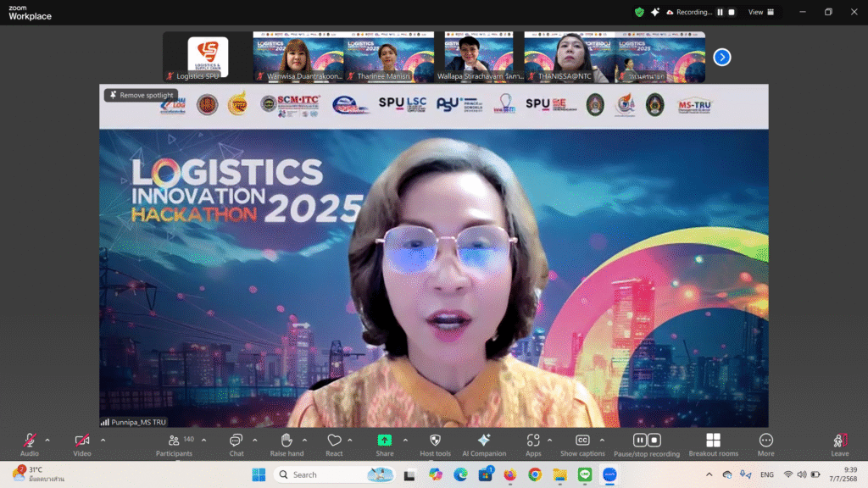Pause recording from the bottom toolbar
The height and width of the screenshot is (488, 868).
click(640, 440)
